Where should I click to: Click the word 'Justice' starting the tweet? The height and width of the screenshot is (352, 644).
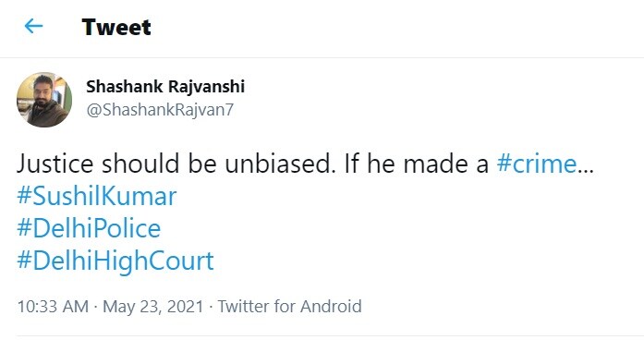coord(55,164)
